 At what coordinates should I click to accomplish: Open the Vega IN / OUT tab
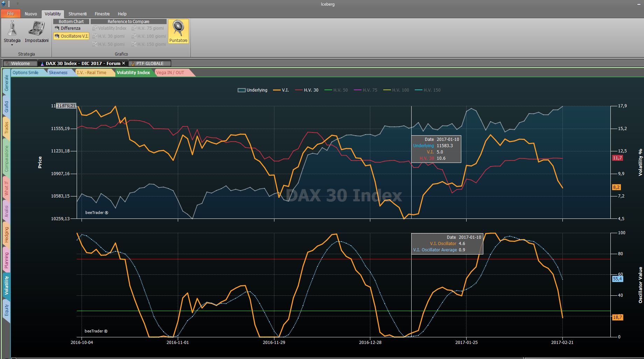[170, 73]
